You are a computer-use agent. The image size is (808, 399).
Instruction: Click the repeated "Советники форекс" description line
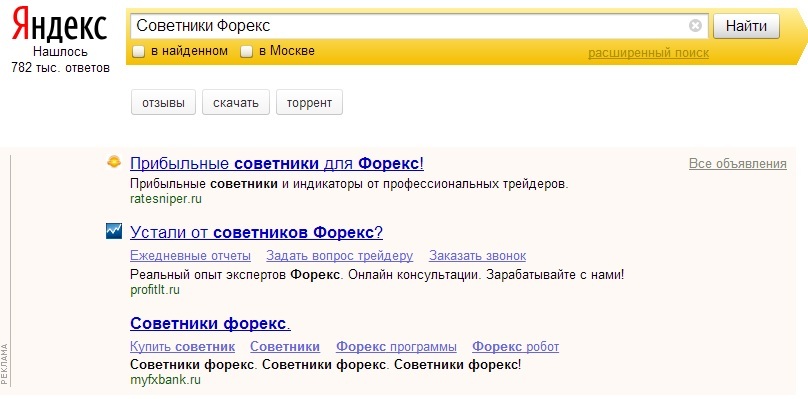pos(325,365)
